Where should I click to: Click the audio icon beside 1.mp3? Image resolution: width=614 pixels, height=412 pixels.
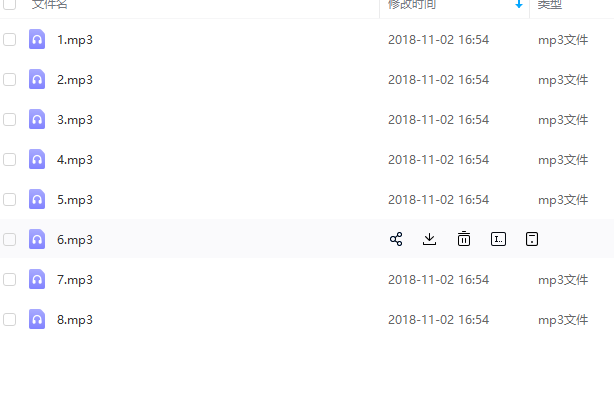click(37, 40)
